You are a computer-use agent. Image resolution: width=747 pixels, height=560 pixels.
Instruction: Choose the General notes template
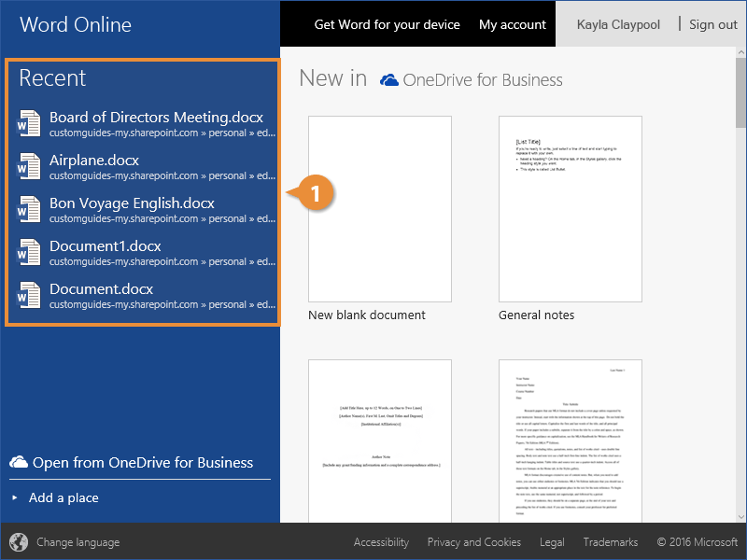(570, 208)
